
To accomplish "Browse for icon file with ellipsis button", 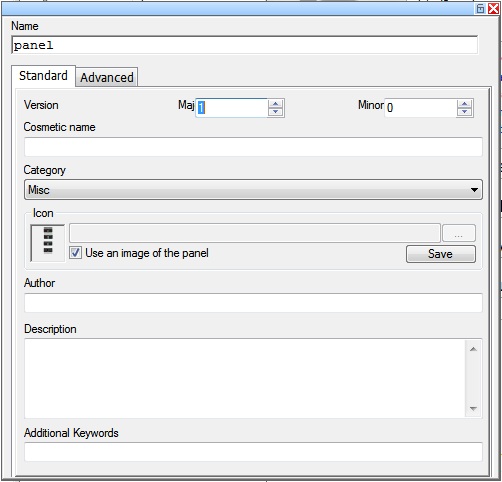I will tap(459, 233).
